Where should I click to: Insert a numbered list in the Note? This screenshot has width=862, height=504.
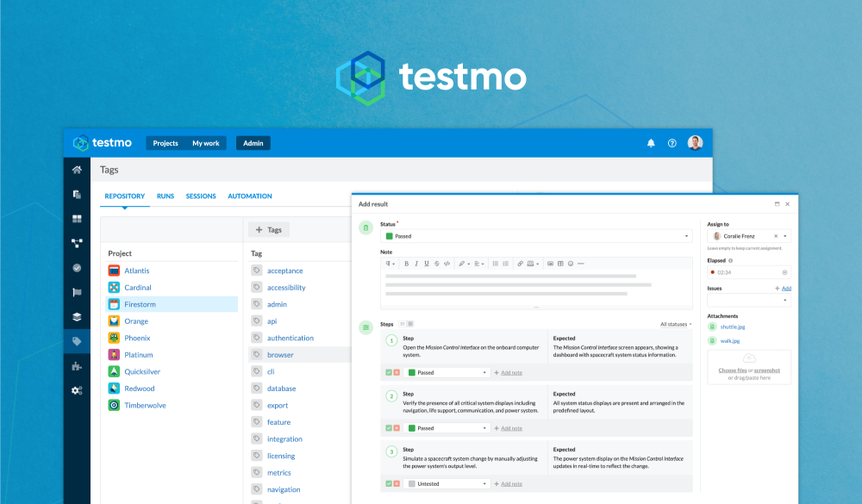(505, 264)
